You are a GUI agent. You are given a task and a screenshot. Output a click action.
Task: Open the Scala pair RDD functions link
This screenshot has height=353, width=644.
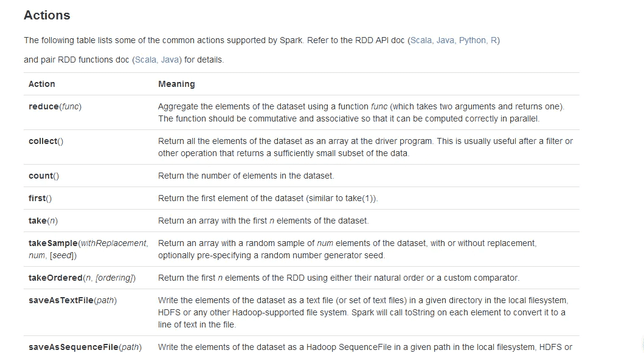145,60
